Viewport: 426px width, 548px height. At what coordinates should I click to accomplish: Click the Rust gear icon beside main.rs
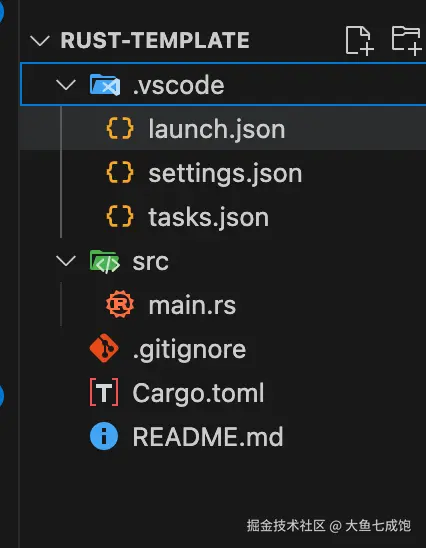(120, 304)
